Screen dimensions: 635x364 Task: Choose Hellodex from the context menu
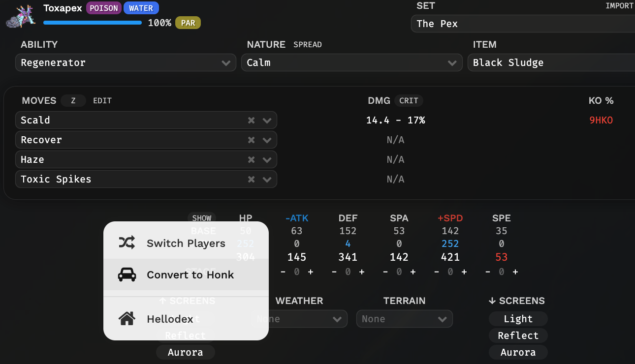click(170, 319)
